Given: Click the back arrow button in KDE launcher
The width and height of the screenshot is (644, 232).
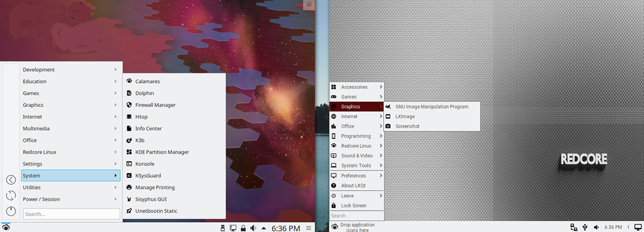Looking at the screenshot, I should [x=11, y=180].
